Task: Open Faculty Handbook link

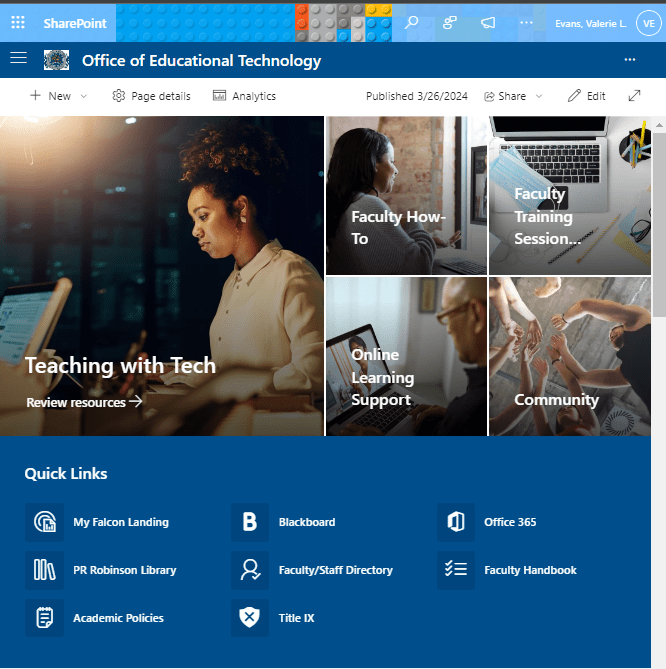Action: pyautogui.click(x=530, y=570)
